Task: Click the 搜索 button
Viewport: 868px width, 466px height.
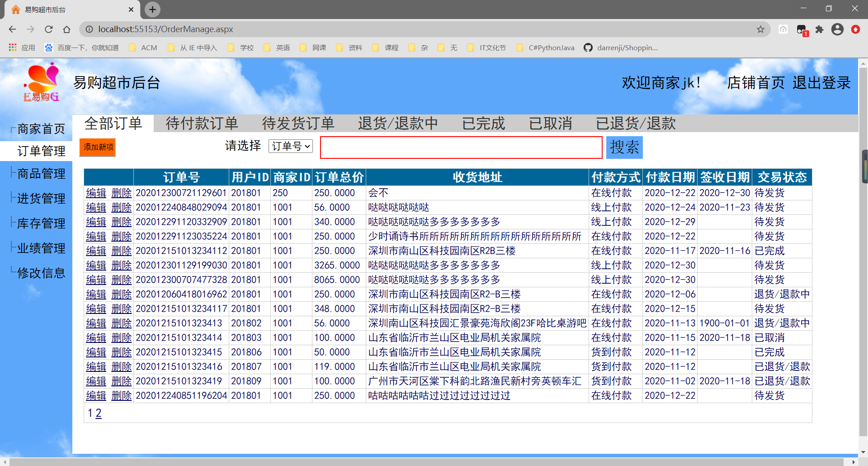Action: pos(624,147)
